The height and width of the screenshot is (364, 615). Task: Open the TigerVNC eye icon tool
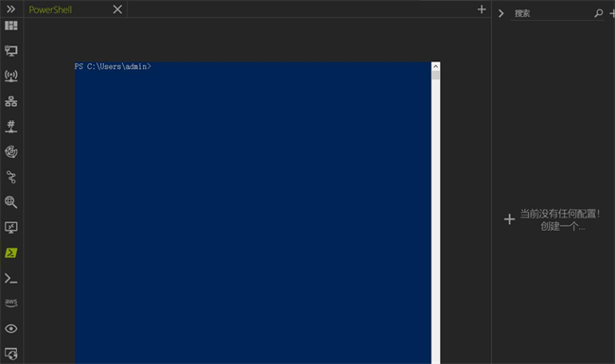11,328
